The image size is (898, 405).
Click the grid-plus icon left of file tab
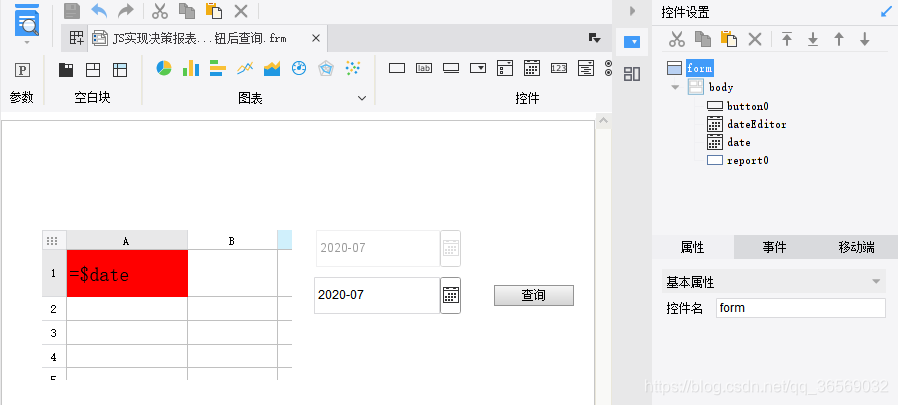[76, 38]
